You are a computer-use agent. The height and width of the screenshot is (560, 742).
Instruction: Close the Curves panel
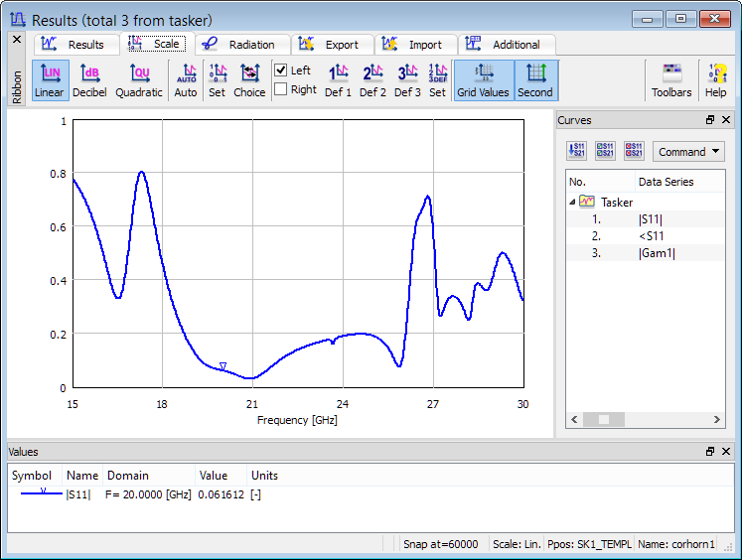(726, 120)
